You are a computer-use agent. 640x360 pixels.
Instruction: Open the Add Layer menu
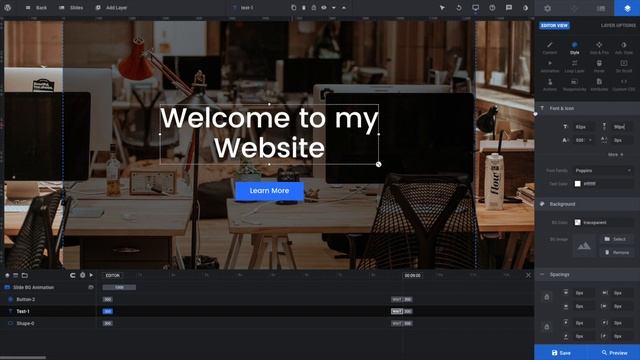pos(111,8)
